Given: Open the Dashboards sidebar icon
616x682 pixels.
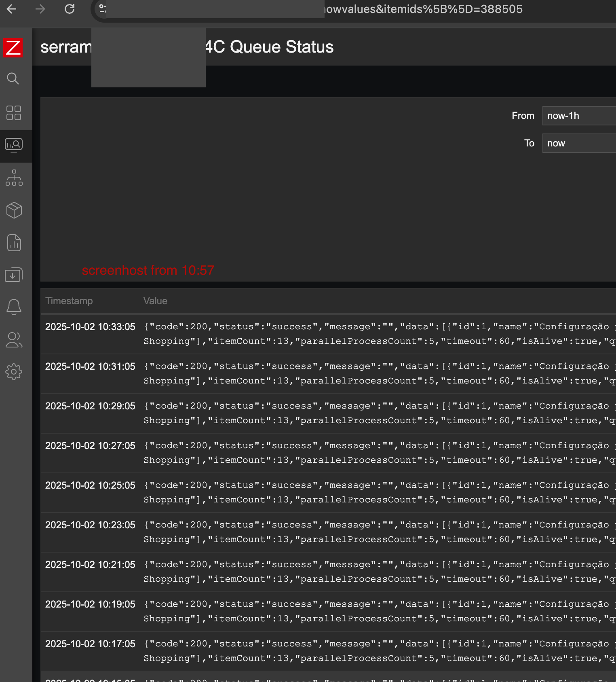Looking at the screenshot, I should pyautogui.click(x=14, y=113).
